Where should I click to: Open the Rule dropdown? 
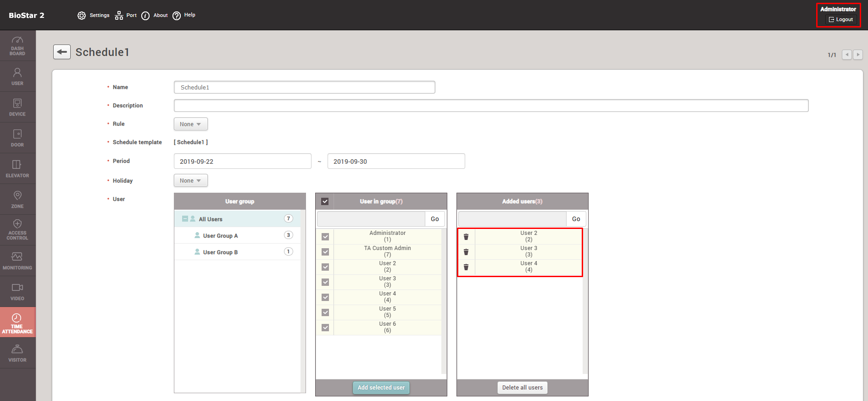[190, 124]
